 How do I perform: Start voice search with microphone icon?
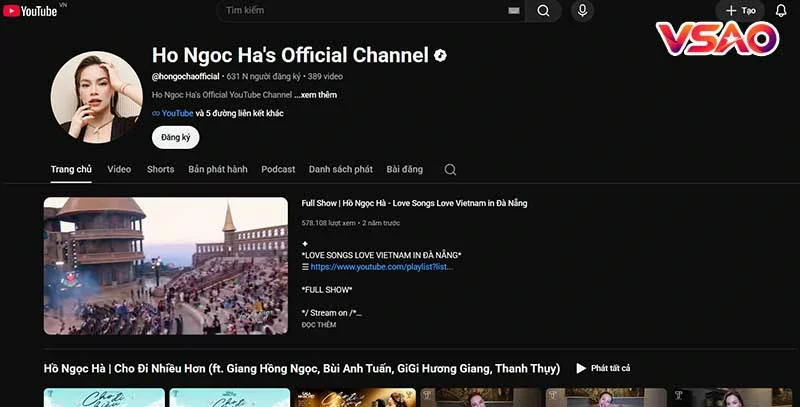(583, 11)
